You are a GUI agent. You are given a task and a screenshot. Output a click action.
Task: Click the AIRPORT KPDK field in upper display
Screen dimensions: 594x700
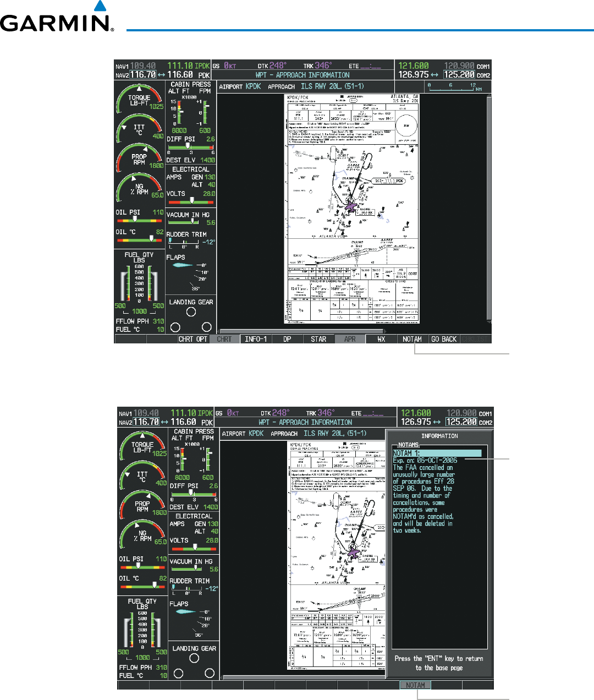pyautogui.click(x=240, y=86)
